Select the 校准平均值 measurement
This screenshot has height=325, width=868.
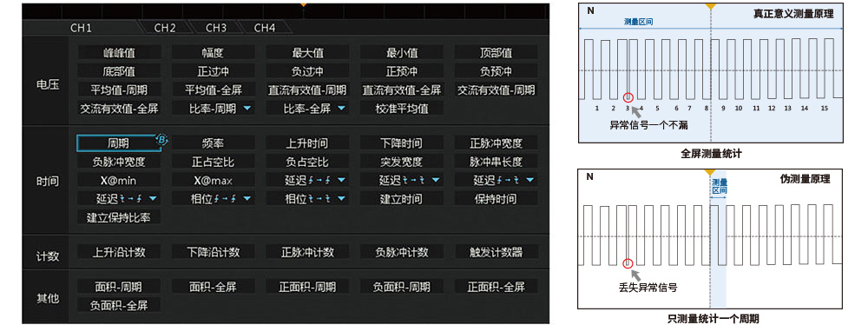tap(402, 108)
